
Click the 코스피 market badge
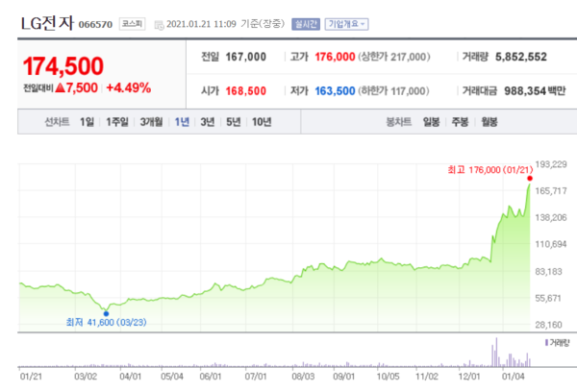[x=132, y=24]
